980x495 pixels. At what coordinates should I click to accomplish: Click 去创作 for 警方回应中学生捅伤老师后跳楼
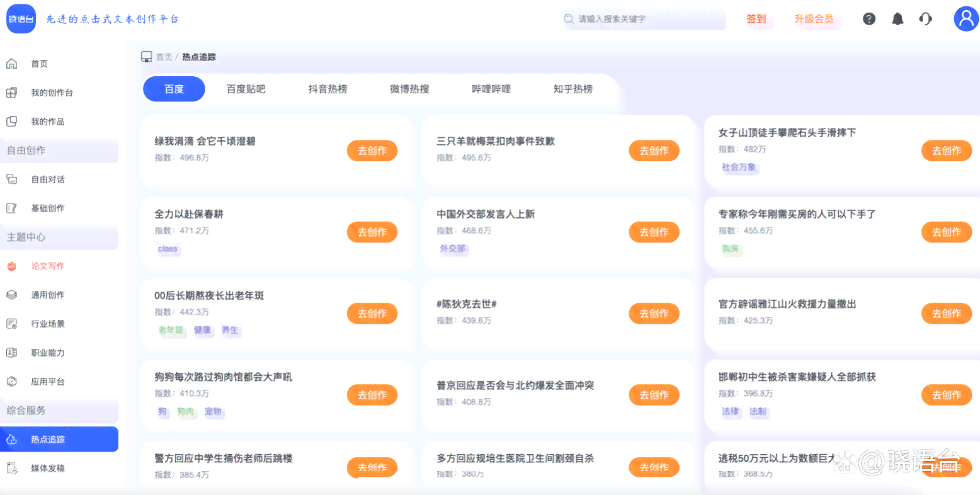pyautogui.click(x=372, y=467)
